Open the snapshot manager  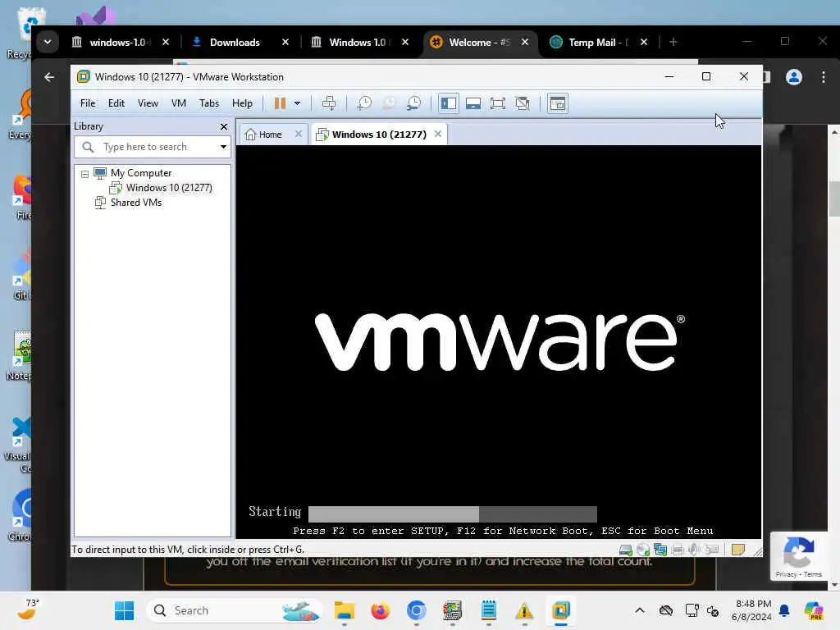click(414, 103)
